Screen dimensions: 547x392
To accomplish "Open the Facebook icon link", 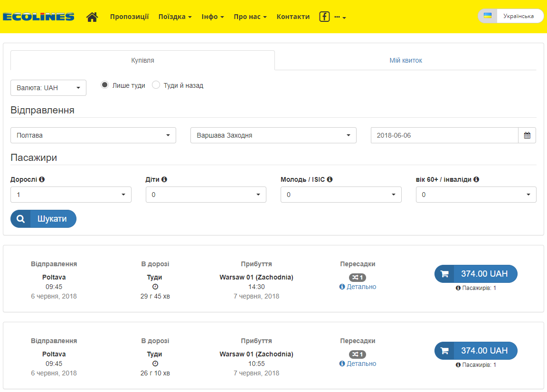I will point(324,17).
